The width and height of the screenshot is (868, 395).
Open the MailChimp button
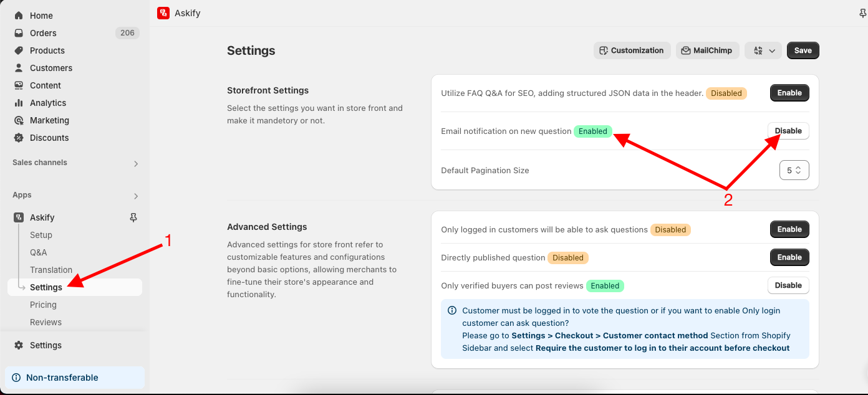click(x=708, y=50)
